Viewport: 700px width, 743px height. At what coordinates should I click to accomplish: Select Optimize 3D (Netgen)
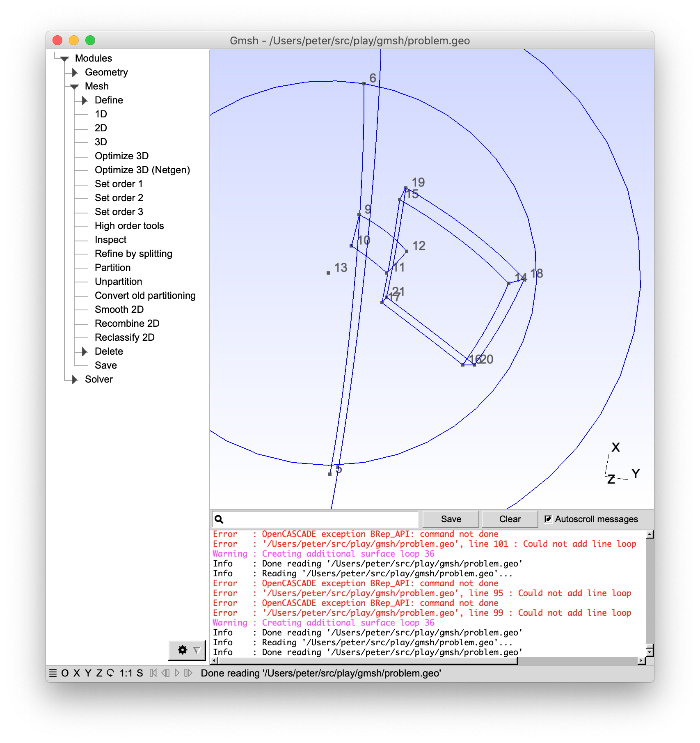coord(142,170)
